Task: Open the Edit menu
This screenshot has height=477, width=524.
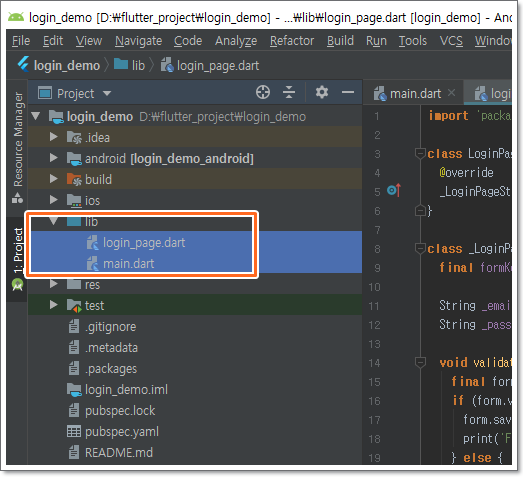Action: (53, 41)
